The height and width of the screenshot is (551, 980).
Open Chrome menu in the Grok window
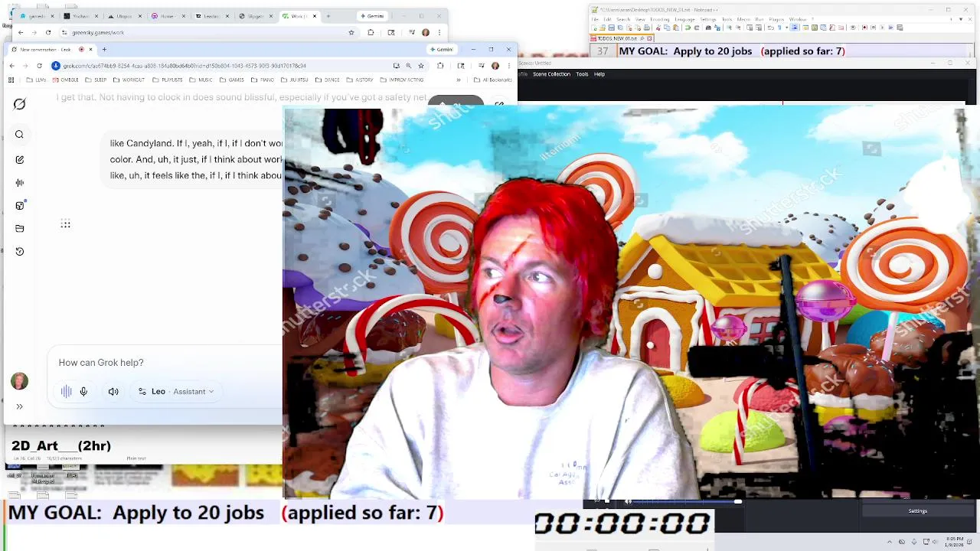tap(508, 66)
